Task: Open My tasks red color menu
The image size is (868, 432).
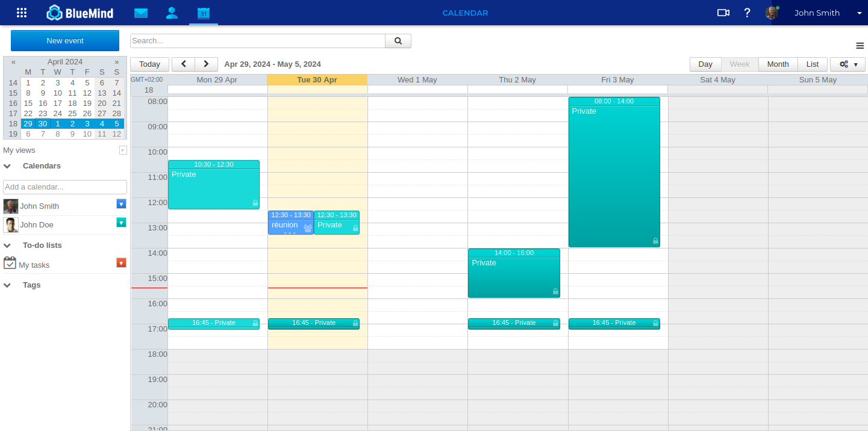Action: pyautogui.click(x=121, y=263)
